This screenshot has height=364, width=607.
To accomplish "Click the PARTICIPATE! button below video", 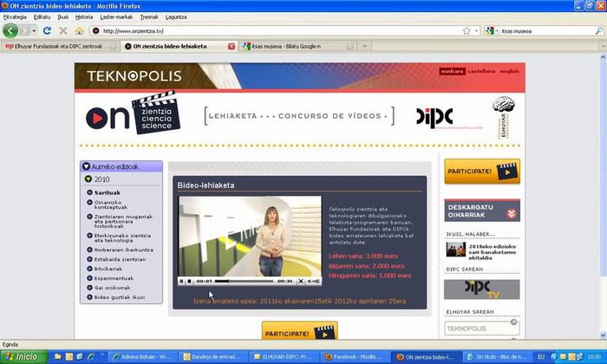I will 300,331.
